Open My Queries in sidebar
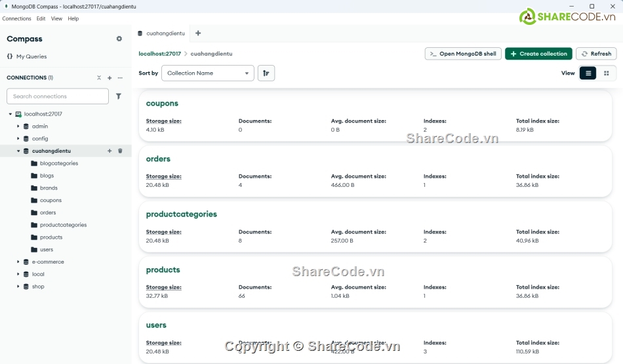 pyautogui.click(x=27, y=56)
